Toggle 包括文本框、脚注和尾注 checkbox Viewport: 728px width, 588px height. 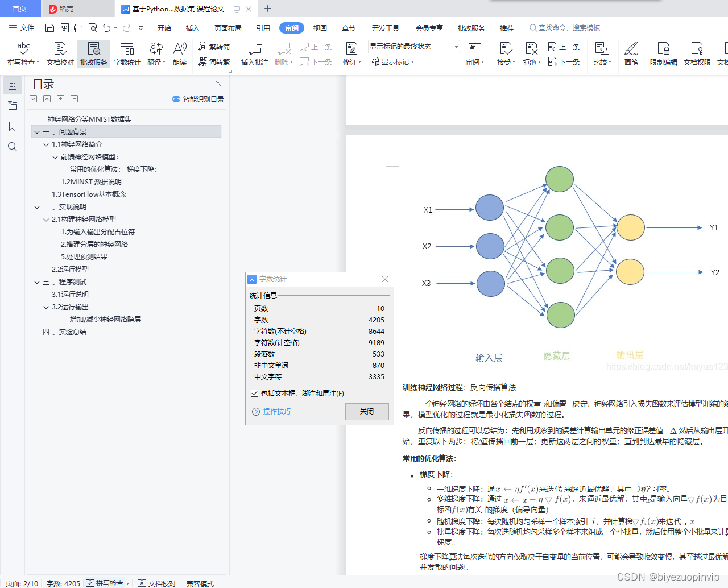click(254, 391)
